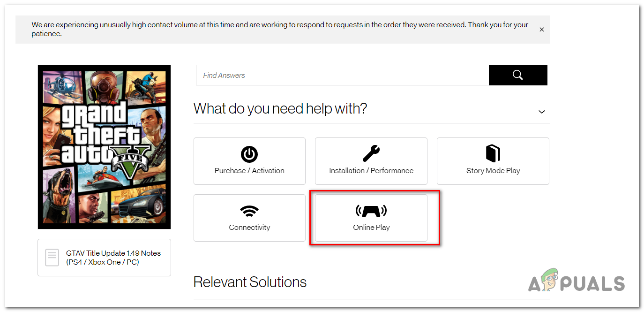
Task: Click the wrench icon for Installation / Performance
Action: click(371, 153)
